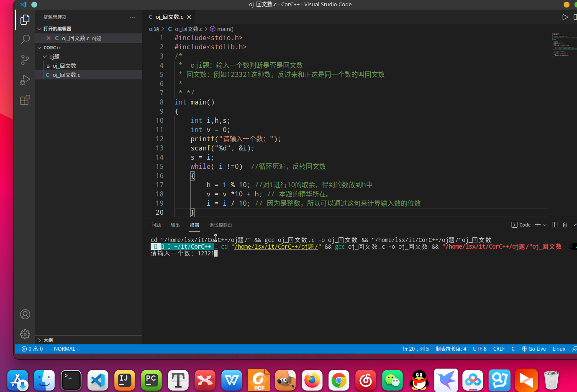
Task: Click the Linux configuration status item
Action: point(559,349)
